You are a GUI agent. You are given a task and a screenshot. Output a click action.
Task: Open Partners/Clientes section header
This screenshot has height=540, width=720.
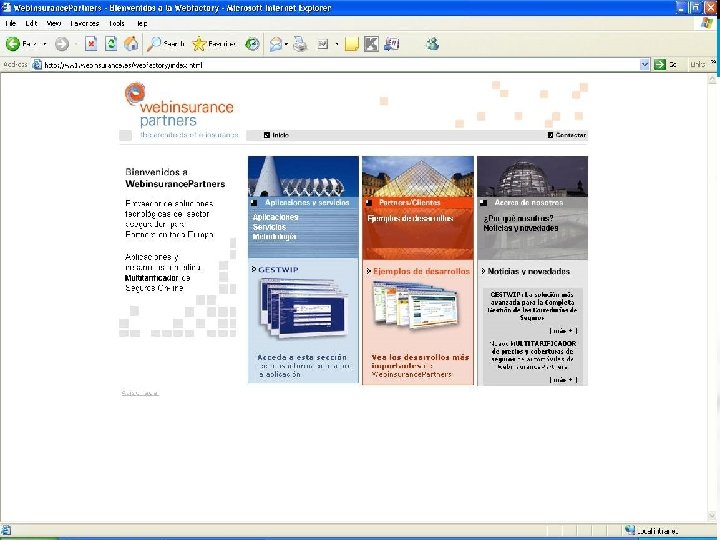(x=409, y=202)
